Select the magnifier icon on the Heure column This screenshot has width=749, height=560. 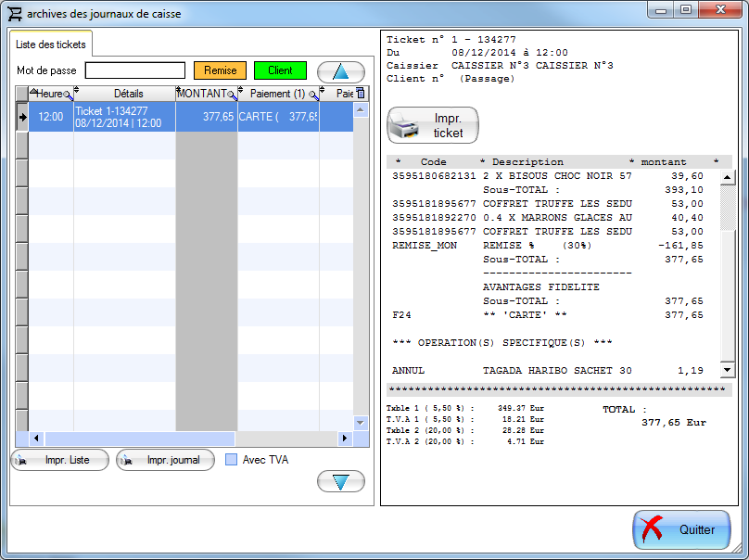(65, 93)
